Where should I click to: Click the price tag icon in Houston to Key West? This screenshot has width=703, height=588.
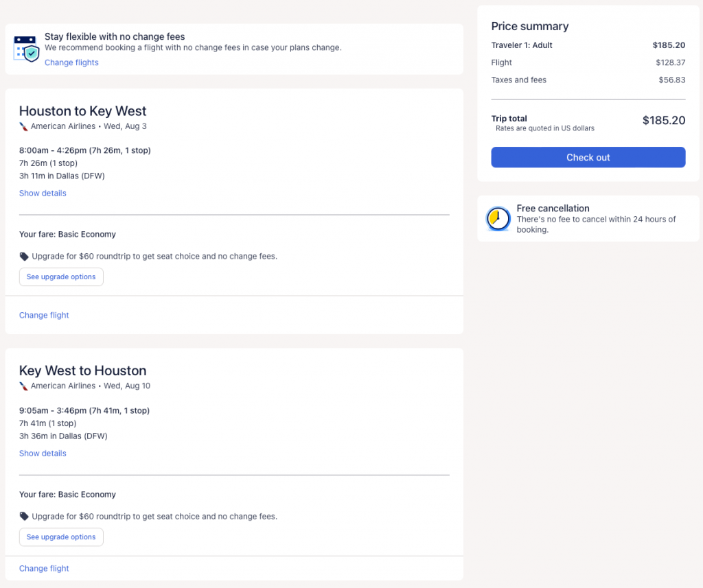(25, 257)
